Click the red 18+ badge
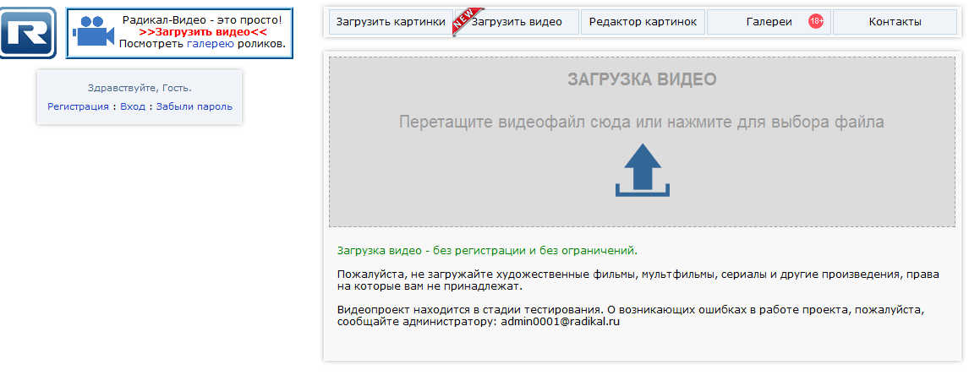This screenshot has width=980, height=386. [816, 21]
